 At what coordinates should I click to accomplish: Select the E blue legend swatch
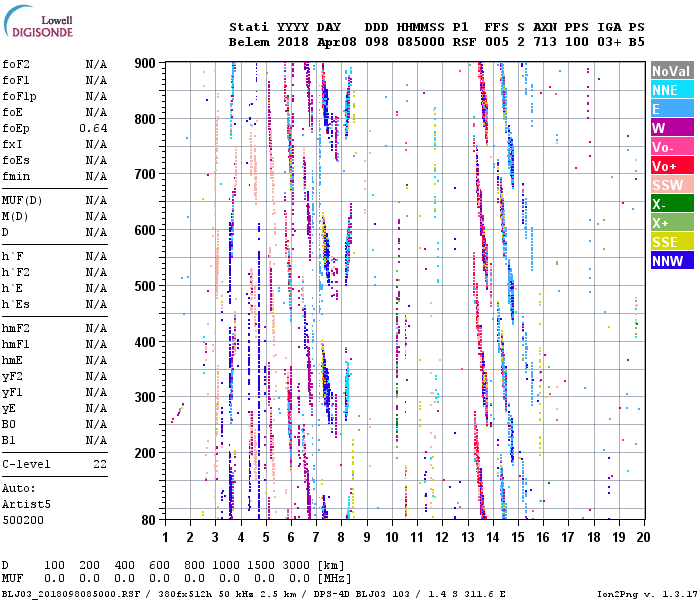coord(672,109)
